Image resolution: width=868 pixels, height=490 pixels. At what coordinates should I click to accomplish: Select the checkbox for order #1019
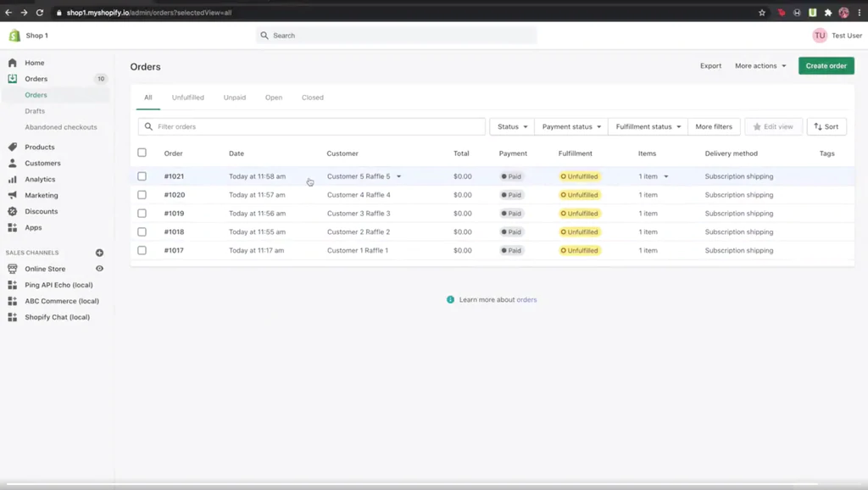point(142,214)
